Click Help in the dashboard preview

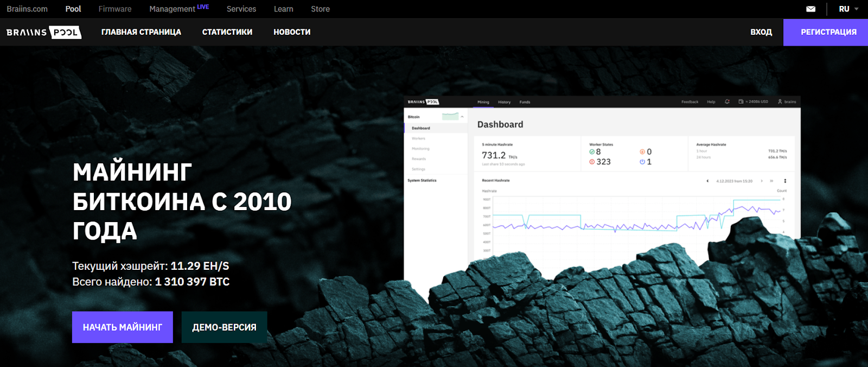pyautogui.click(x=711, y=102)
